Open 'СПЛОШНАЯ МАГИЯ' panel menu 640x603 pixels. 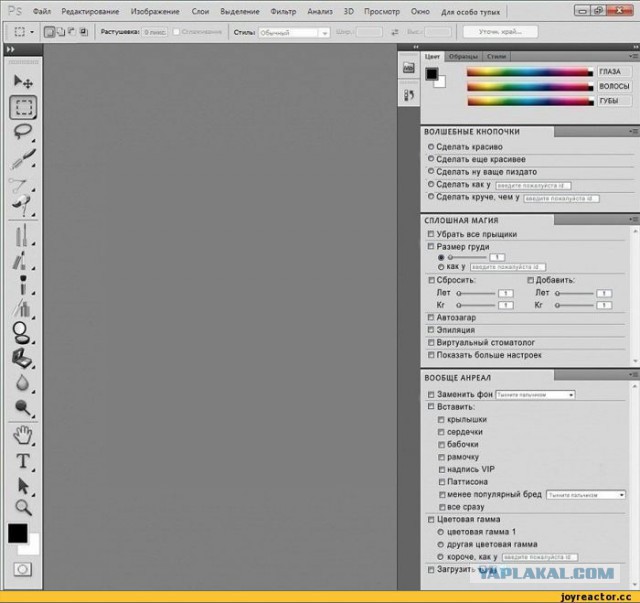tap(633, 220)
